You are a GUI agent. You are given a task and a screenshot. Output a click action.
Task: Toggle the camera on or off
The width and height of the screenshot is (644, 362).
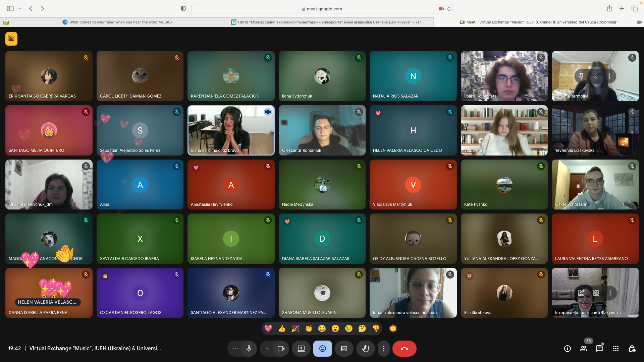[281, 349]
